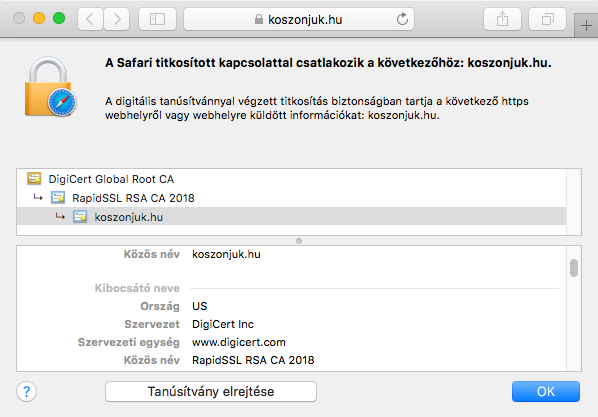Image resolution: width=598 pixels, height=417 pixels.
Task: Click the bold heading about Safari's encrypted connection
Action: (x=328, y=63)
